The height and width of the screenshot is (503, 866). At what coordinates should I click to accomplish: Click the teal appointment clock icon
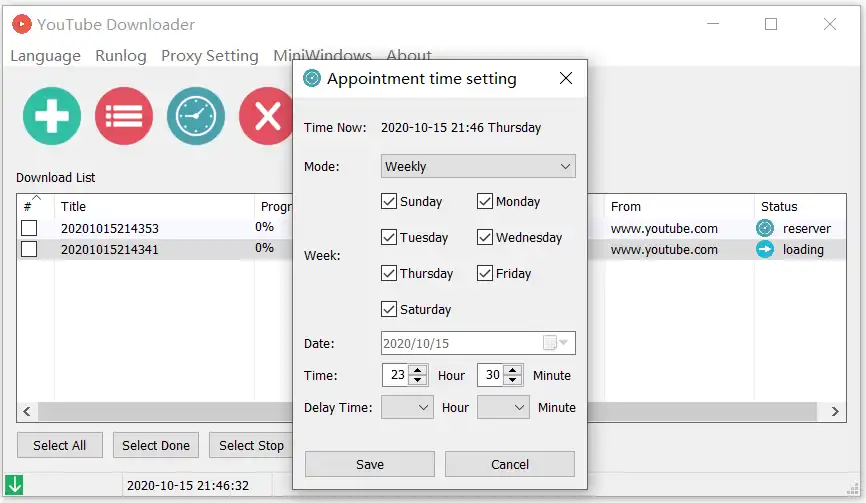coord(196,116)
